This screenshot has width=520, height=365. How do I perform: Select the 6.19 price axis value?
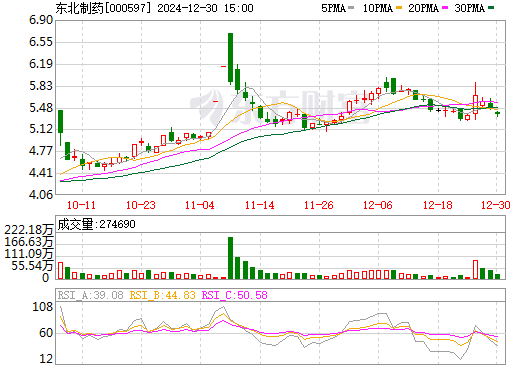tap(41, 64)
